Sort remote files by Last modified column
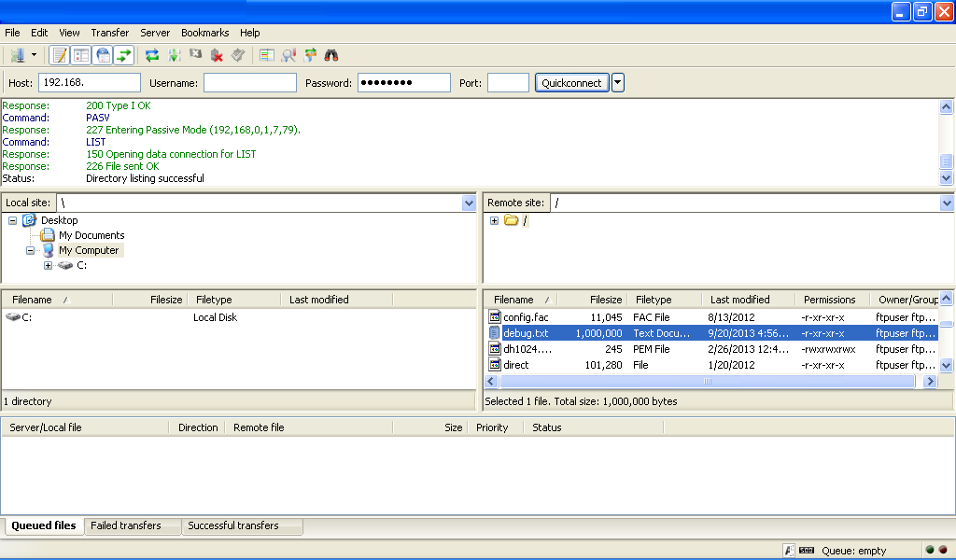 click(740, 300)
